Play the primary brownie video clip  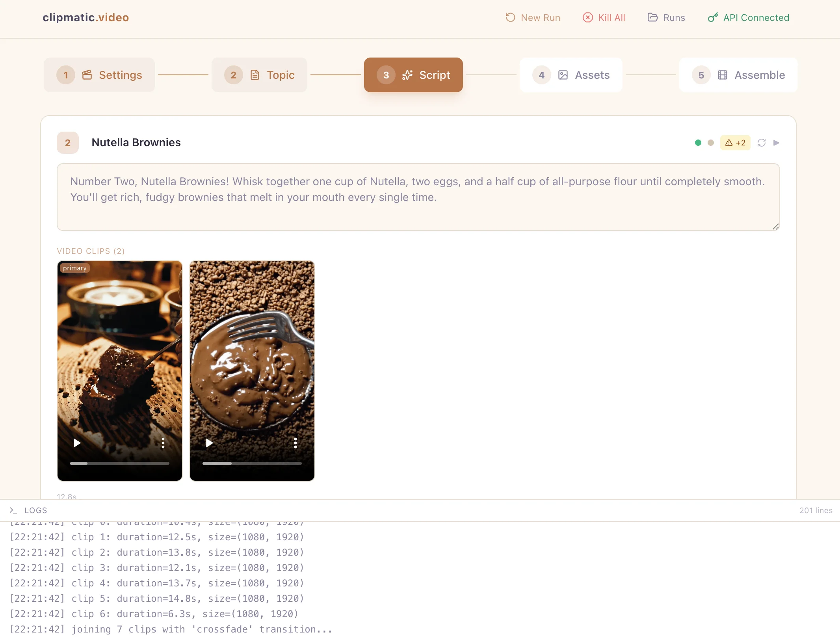coord(77,443)
